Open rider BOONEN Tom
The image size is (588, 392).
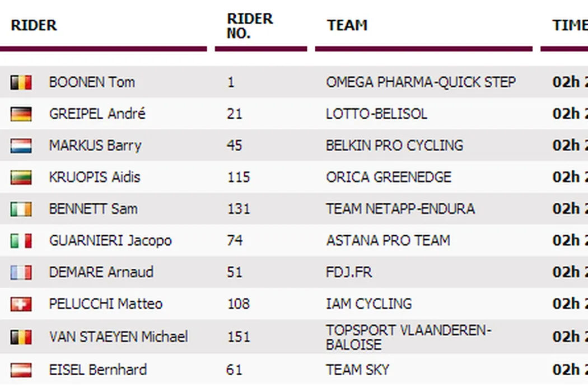point(92,82)
